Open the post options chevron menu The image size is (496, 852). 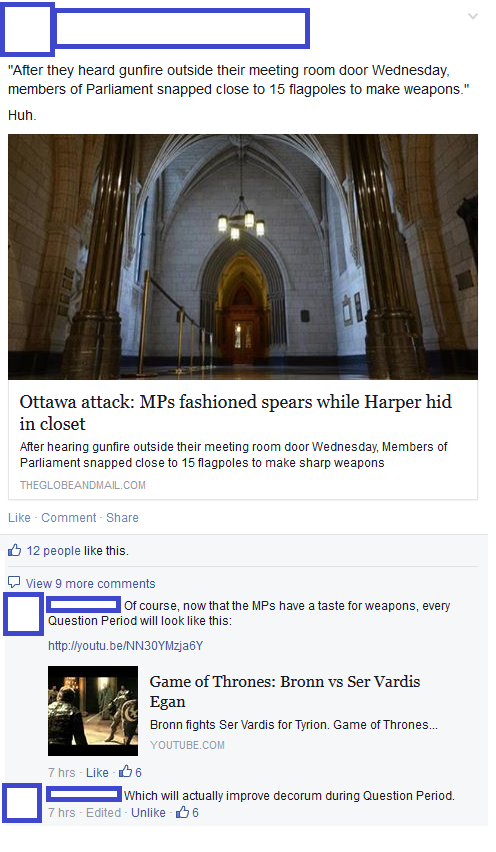pyautogui.click(x=473, y=16)
